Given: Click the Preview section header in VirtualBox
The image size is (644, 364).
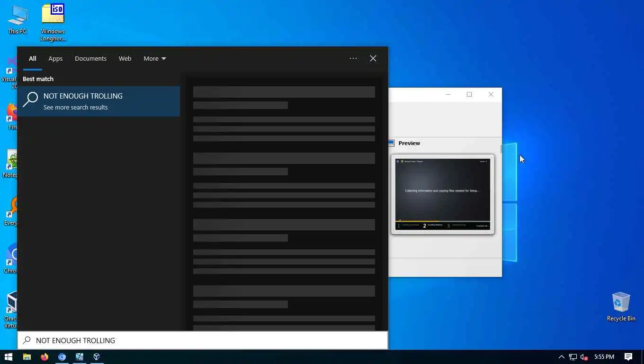Looking at the screenshot, I should coord(409,143).
